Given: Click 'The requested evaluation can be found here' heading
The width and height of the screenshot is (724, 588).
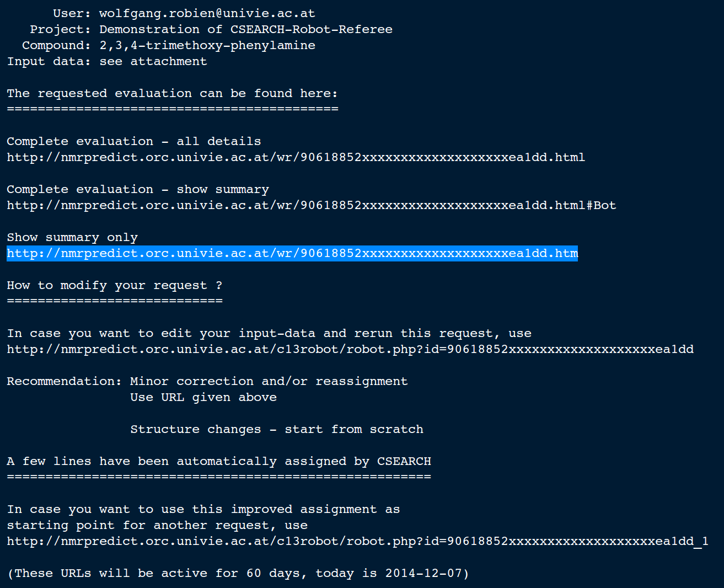Looking at the screenshot, I should (x=172, y=93).
